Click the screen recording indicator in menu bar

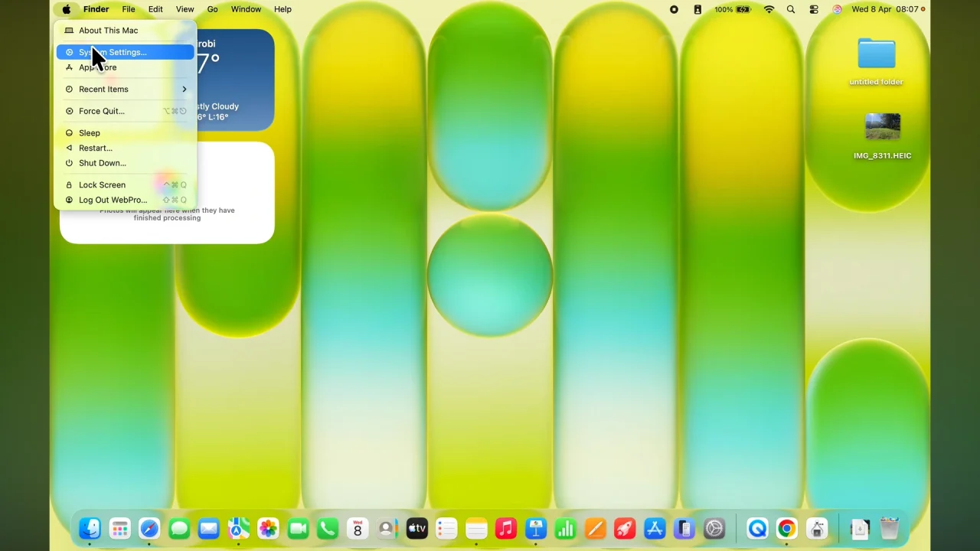point(673,9)
